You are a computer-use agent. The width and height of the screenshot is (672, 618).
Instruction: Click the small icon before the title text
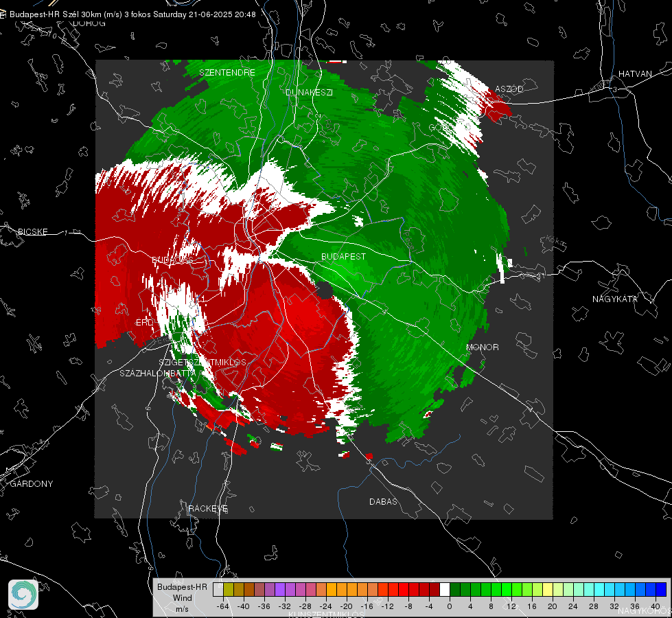(x=3, y=14)
